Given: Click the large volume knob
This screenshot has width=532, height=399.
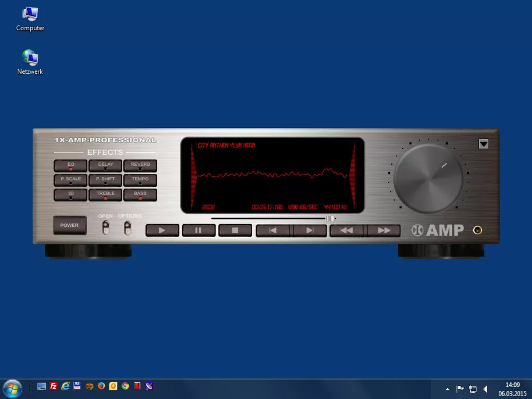Looking at the screenshot, I should [427, 178].
